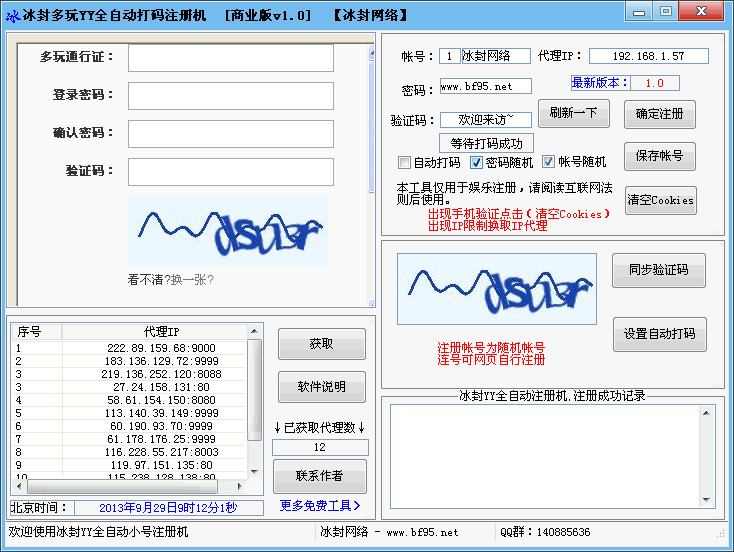Focus the web form 验证码 input field
Image resolution: width=734 pixels, height=552 pixels.
[231, 172]
